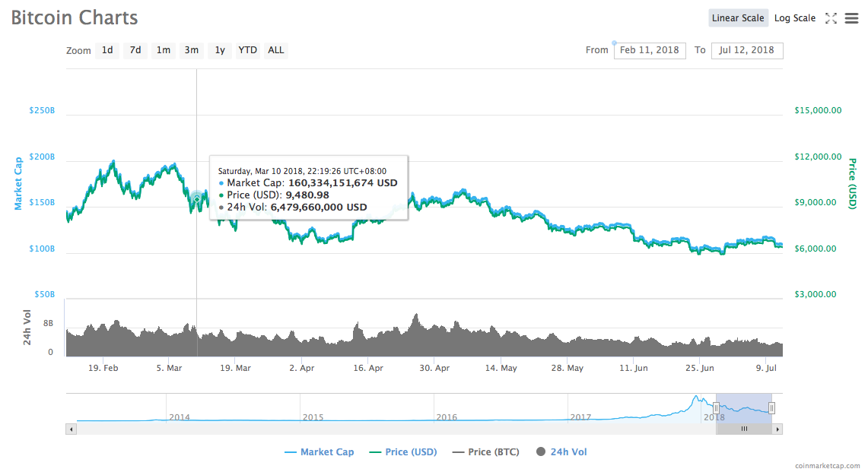Screen dimensions: 868x472
Task: Open the hamburger chart menu
Action: click(851, 18)
